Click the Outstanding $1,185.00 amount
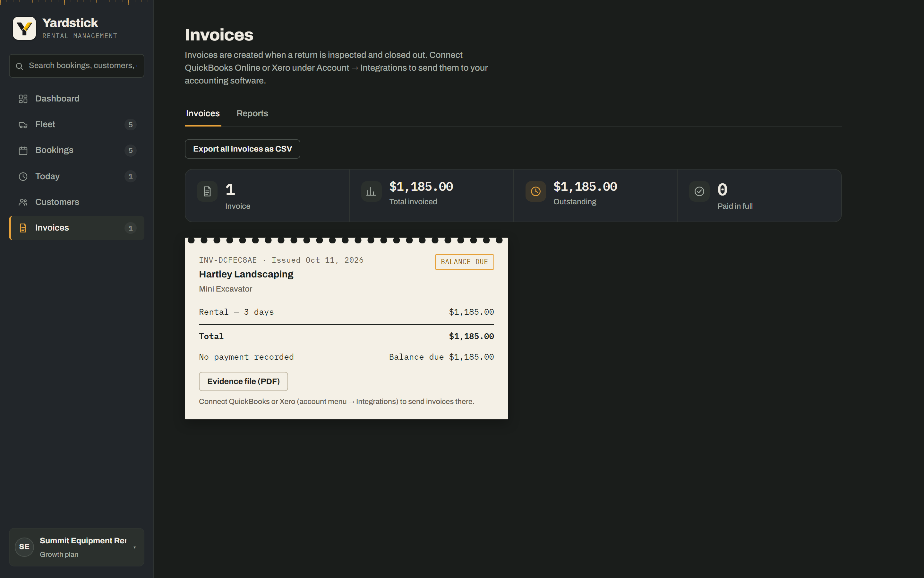The image size is (924, 578). coord(585,187)
